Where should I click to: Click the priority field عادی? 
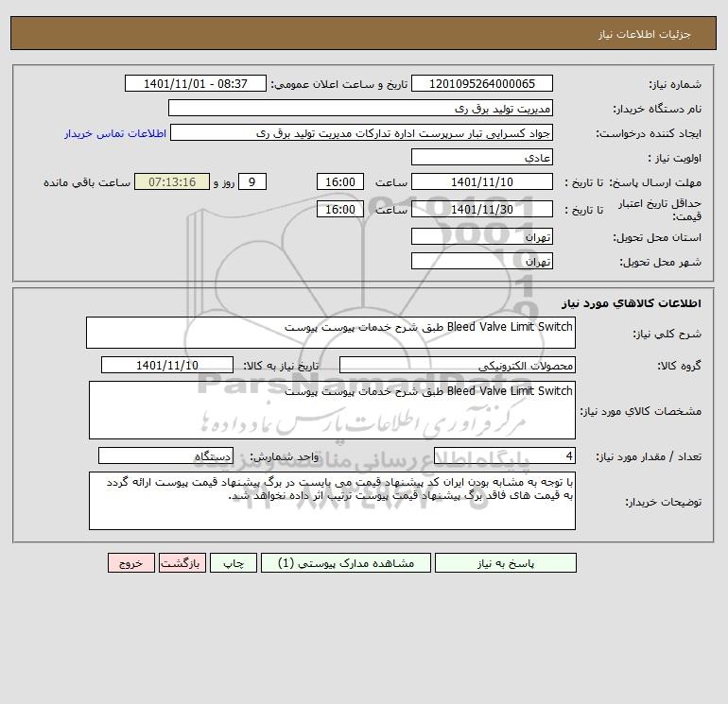click(482, 157)
